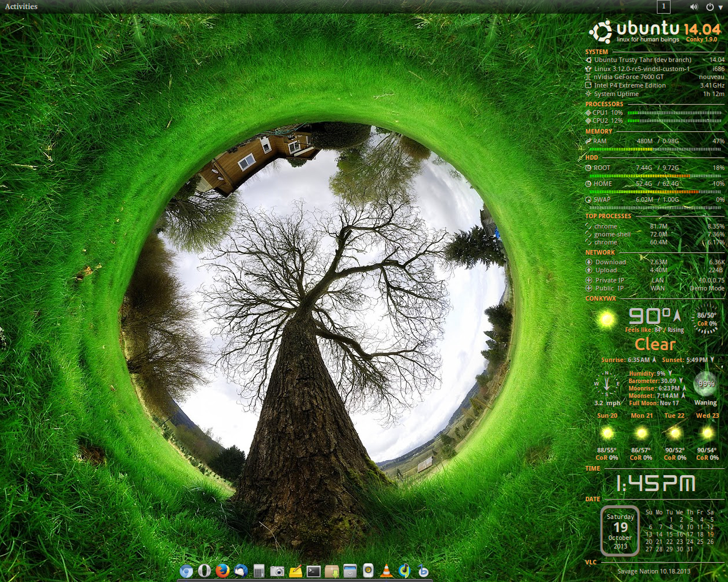Click 'Linux 3.12.0-rc5-vindsl-custom-1' kernel text

642,69
